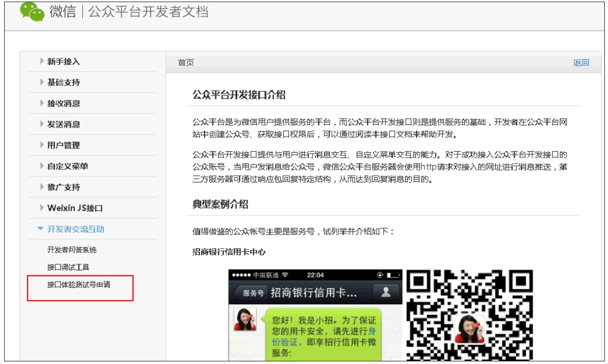Open 接口调试工具 link
Screen dimensions: 608x364
pyautogui.click(x=68, y=267)
